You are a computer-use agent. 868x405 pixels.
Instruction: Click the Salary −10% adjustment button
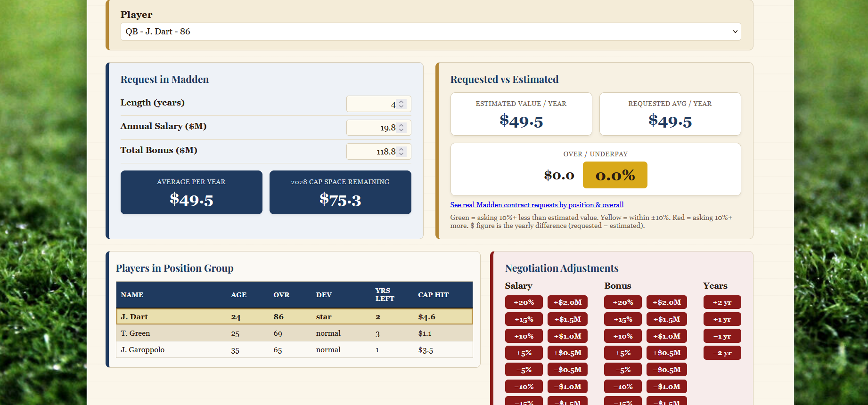(x=524, y=387)
